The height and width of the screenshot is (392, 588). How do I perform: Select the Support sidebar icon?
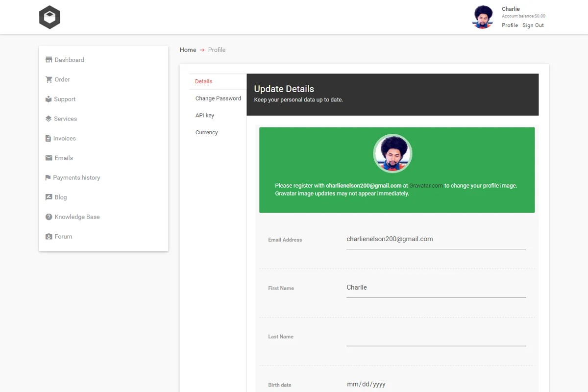click(x=48, y=99)
